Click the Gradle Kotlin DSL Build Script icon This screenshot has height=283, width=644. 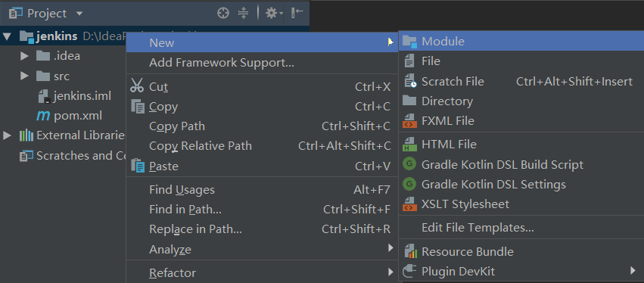tap(409, 165)
